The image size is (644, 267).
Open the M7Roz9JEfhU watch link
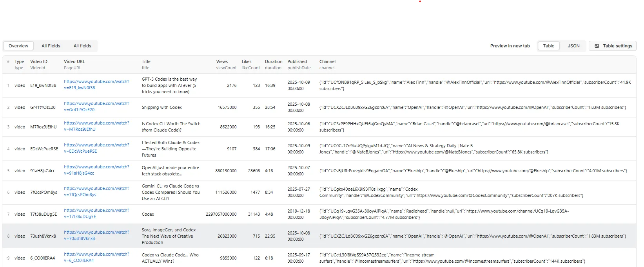(96, 126)
